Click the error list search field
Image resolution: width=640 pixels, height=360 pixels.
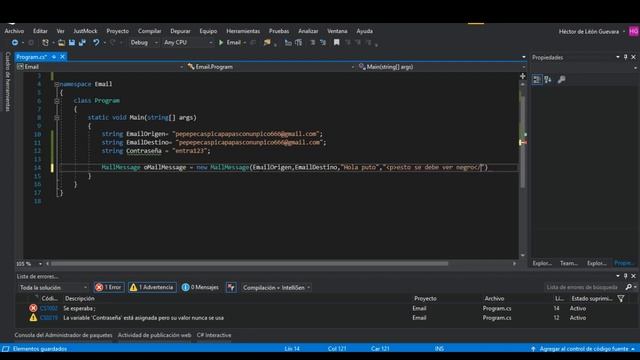[x=583, y=287]
